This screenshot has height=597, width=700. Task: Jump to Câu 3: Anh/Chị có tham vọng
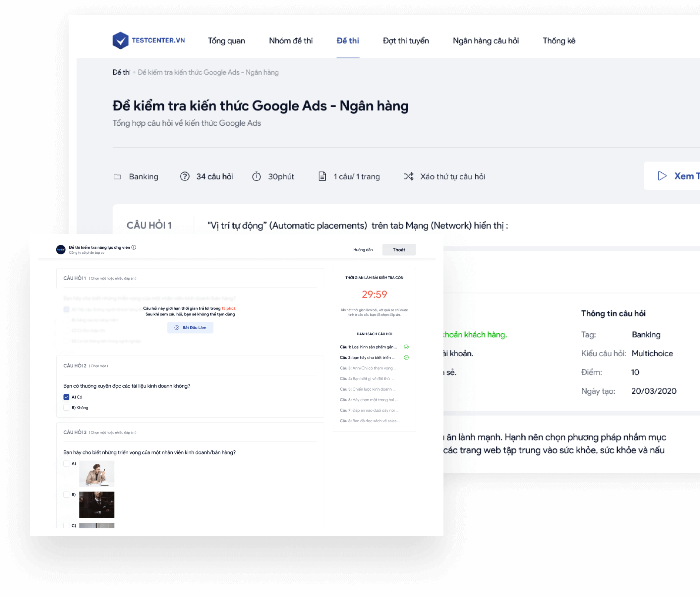coord(368,368)
